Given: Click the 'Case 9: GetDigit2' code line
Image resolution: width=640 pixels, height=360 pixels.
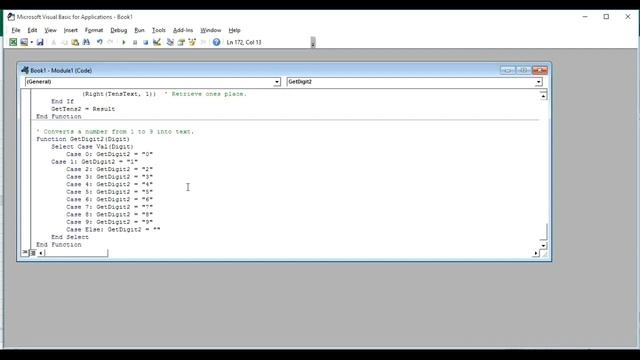Looking at the screenshot, I should [109, 222].
